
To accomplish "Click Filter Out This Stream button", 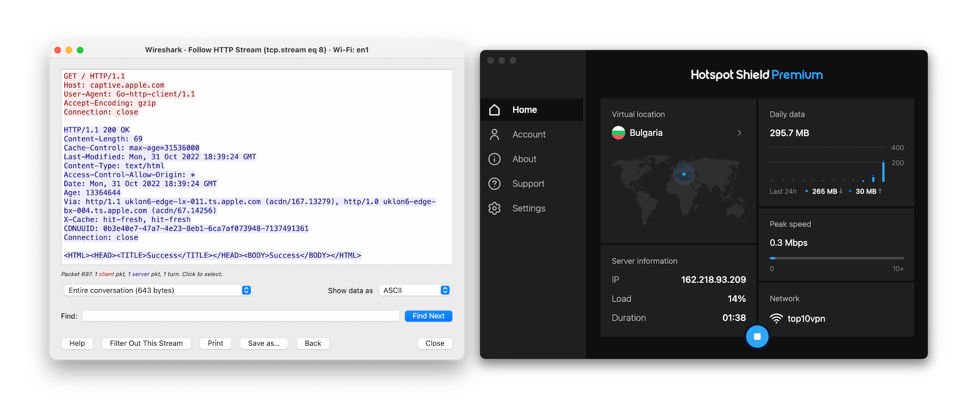I will [x=146, y=343].
